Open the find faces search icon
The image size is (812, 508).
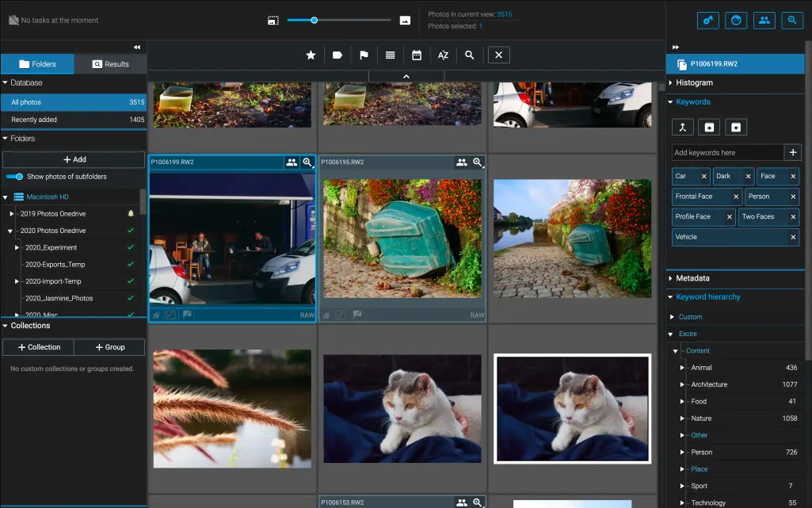(x=736, y=20)
